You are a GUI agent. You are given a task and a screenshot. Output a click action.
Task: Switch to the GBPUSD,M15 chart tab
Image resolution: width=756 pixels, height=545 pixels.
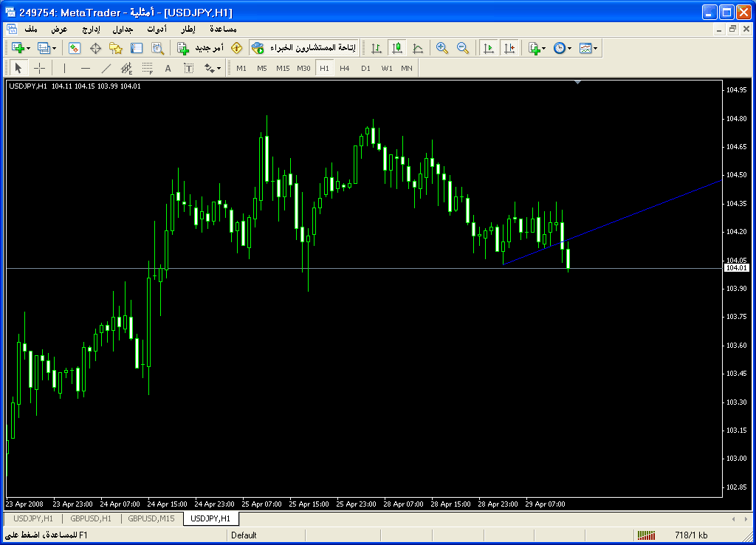click(x=151, y=518)
